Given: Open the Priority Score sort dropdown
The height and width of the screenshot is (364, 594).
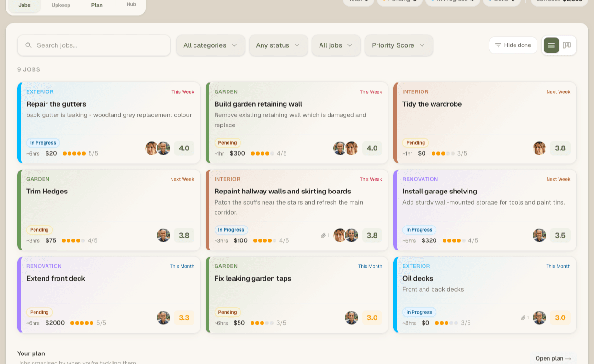Looking at the screenshot, I should point(399,45).
